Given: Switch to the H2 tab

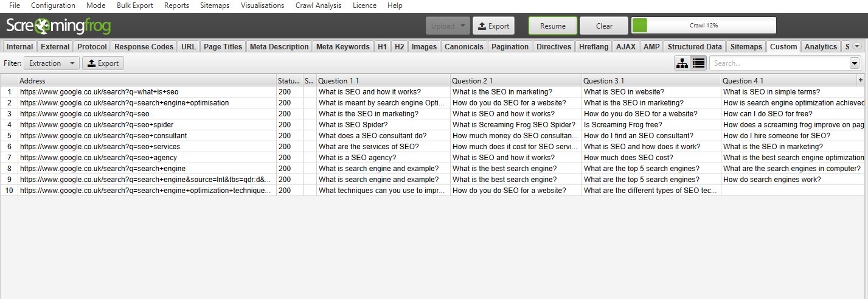Looking at the screenshot, I should [399, 46].
